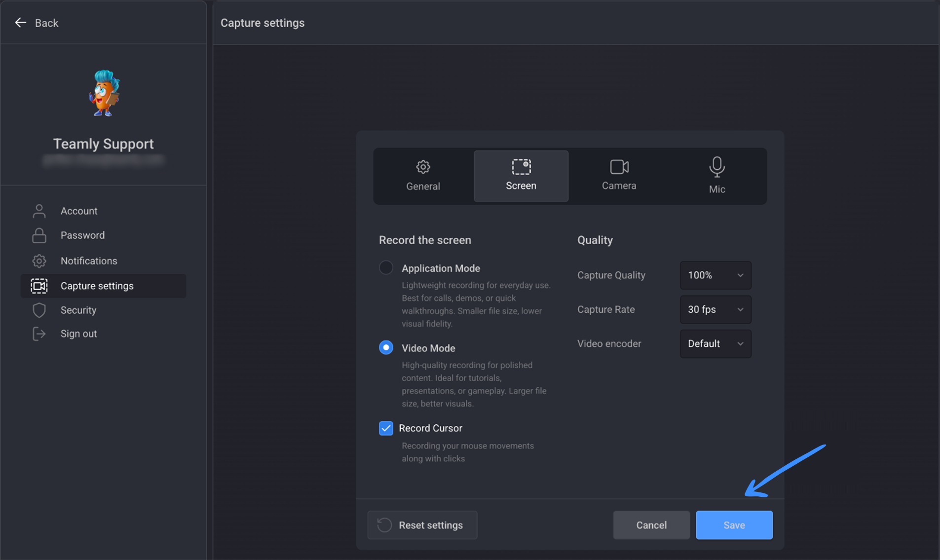Screen dimensions: 940x560
Task: Click the Screen tab dashed-frame icon
Action: click(x=521, y=167)
